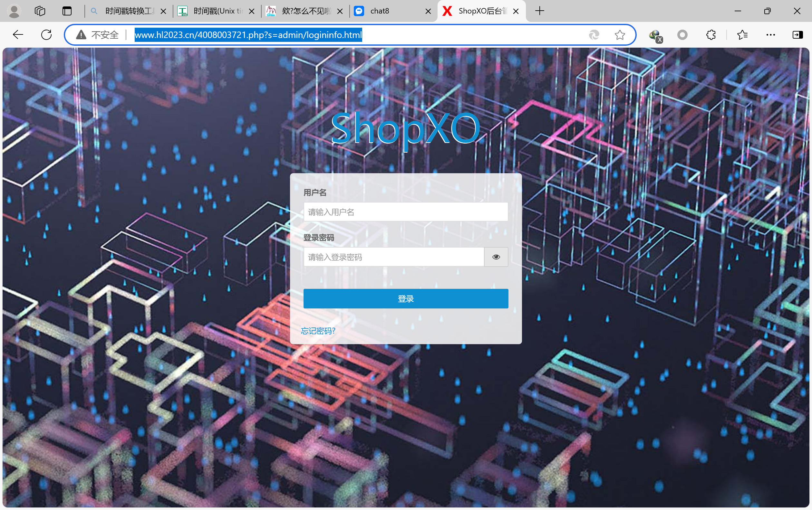Close the 时间戳转换工具 tab
This screenshot has height=510, width=812.
163,11
